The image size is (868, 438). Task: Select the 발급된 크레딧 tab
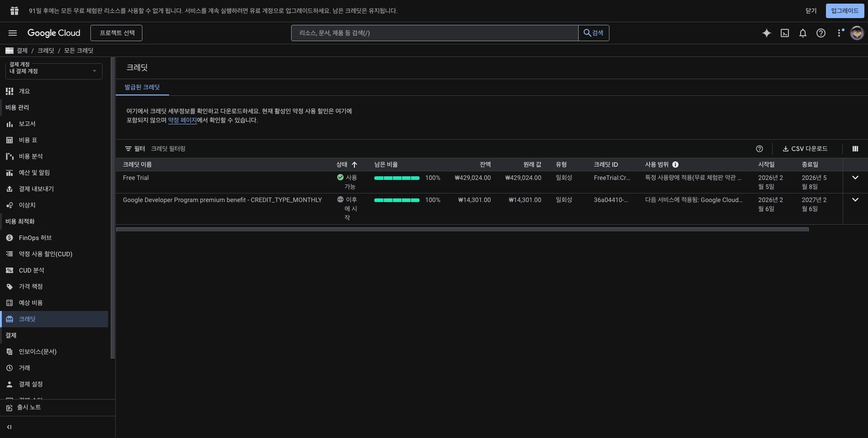pos(142,87)
